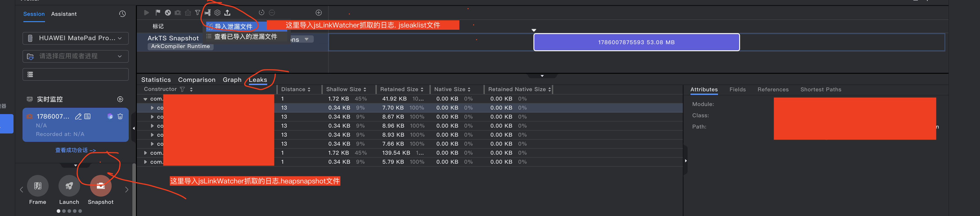This screenshot has height=216, width=980.
Task: Open the HUAWEI MatePad Pro device dropdown
Action: [76, 38]
